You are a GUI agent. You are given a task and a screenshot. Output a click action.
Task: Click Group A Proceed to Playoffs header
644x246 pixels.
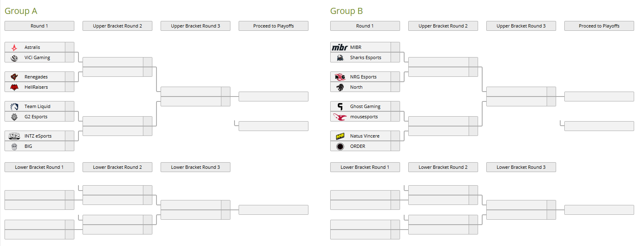pos(274,26)
